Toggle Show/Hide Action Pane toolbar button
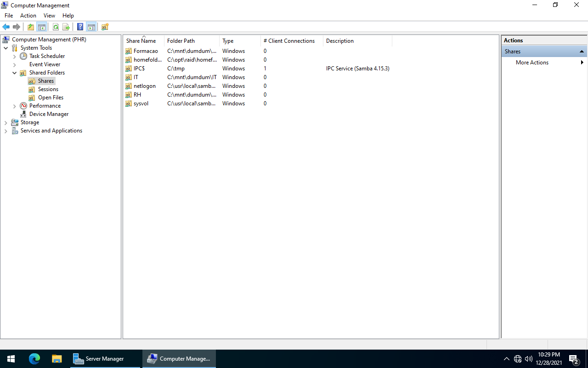The height and width of the screenshot is (368, 588). [91, 27]
